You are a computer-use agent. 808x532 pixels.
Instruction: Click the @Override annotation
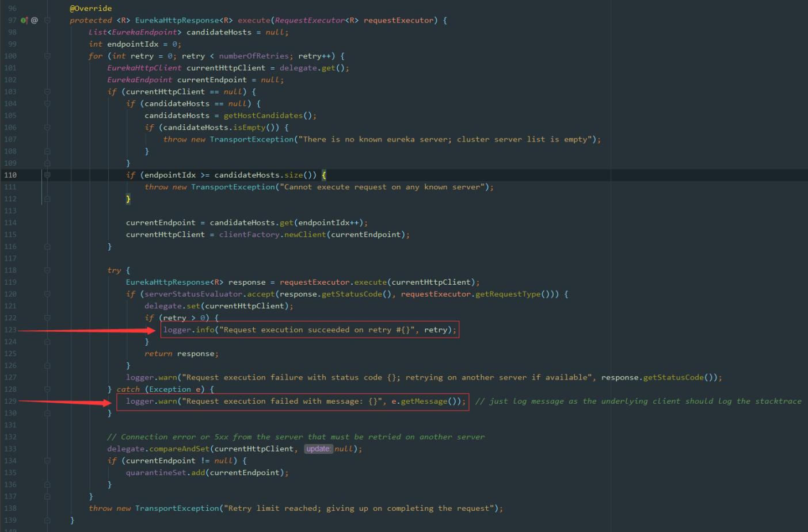click(x=91, y=8)
